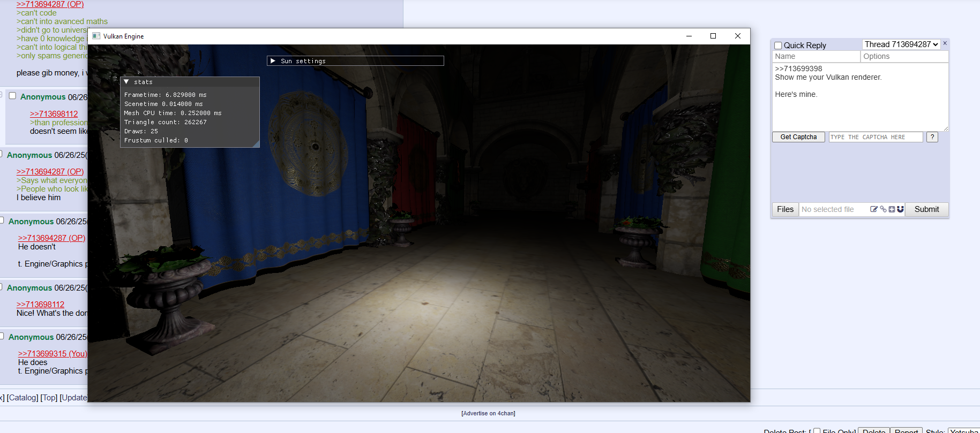
Task: Click the Vulkan Engine window title icon
Action: coord(96,36)
